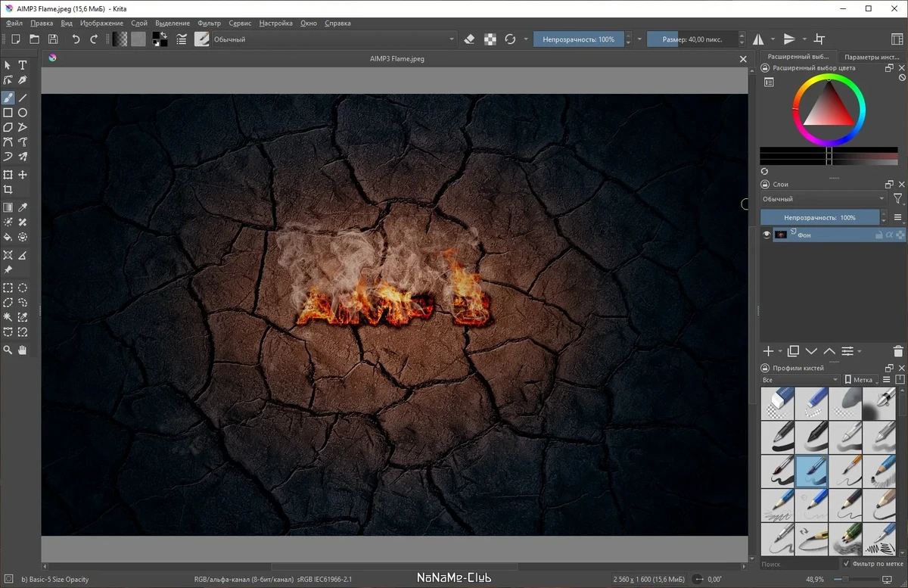This screenshot has width=908, height=588.
Task: Select the Gradient tool
Action: pyautogui.click(x=8, y=207)
